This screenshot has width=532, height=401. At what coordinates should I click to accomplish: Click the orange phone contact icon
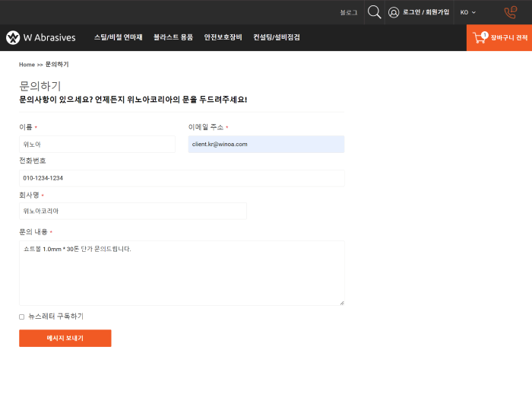pos(510,12)
